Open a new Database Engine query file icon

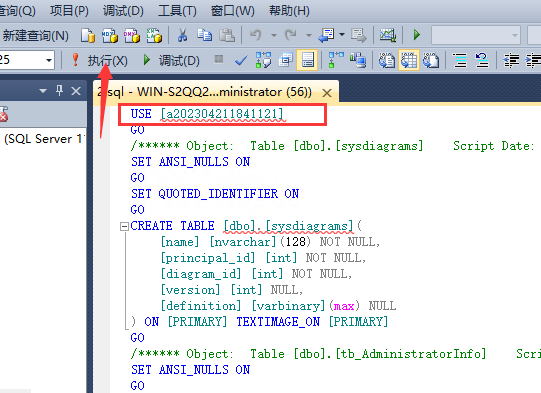88,35
